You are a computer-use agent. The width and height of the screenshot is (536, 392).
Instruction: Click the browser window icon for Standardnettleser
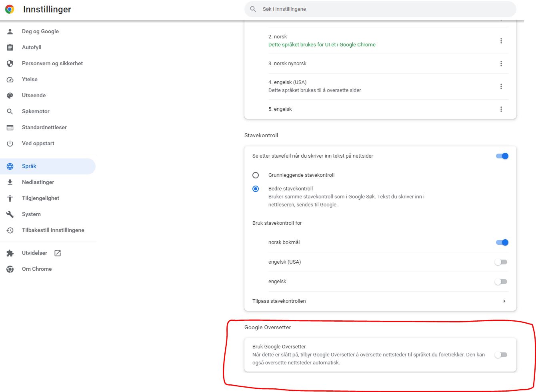coord(10,127)
